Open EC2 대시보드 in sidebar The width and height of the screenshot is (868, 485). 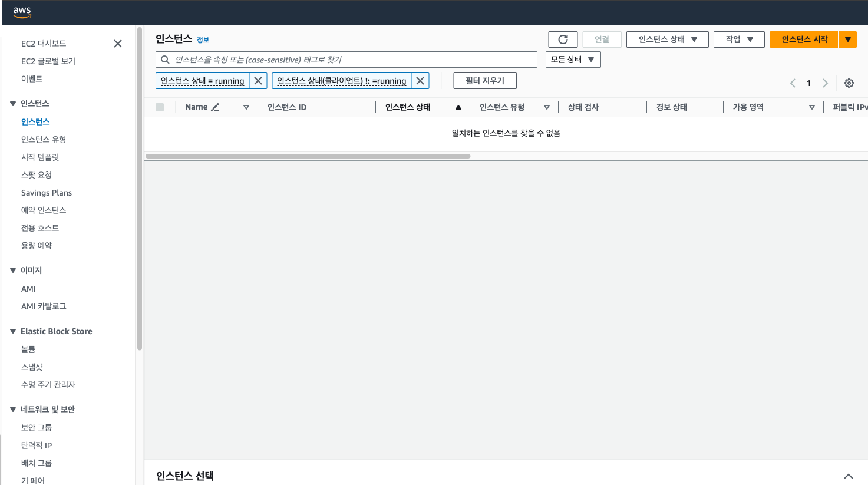(x=44, y=44)
